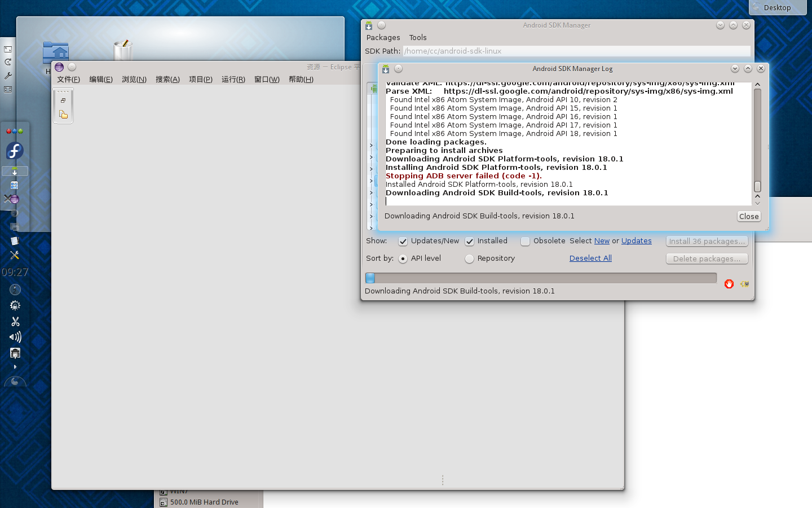Viewport: 812px width, 508px height.
Task: Click the 09:27 clock
Action: tap(15, 272)
